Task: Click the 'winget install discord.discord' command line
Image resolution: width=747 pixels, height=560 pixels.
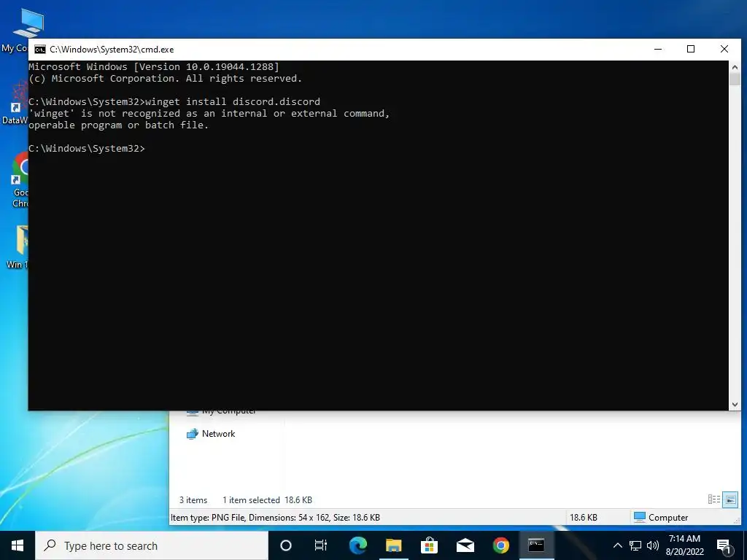Action: click(233, 101)
